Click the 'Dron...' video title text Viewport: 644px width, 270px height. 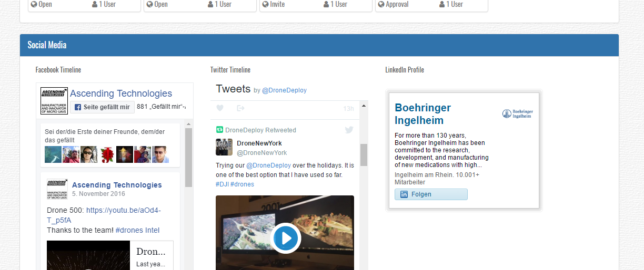[151, 252]
